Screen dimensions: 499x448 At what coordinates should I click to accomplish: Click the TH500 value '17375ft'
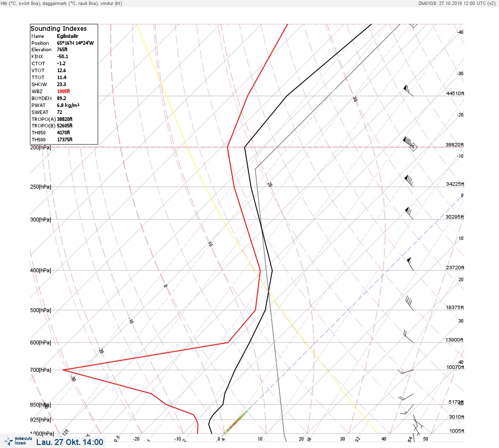point(65,139)
